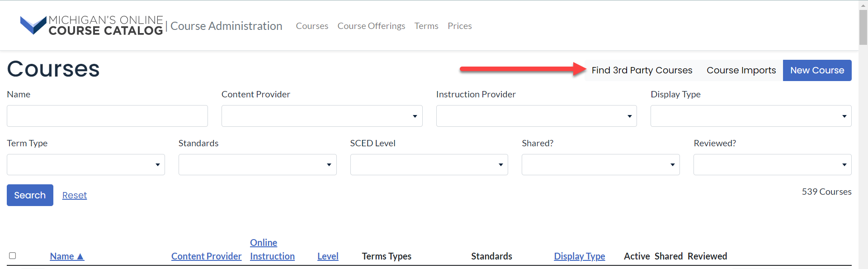
Task: Go to the Terms navigation item
Action: point(426,26)
